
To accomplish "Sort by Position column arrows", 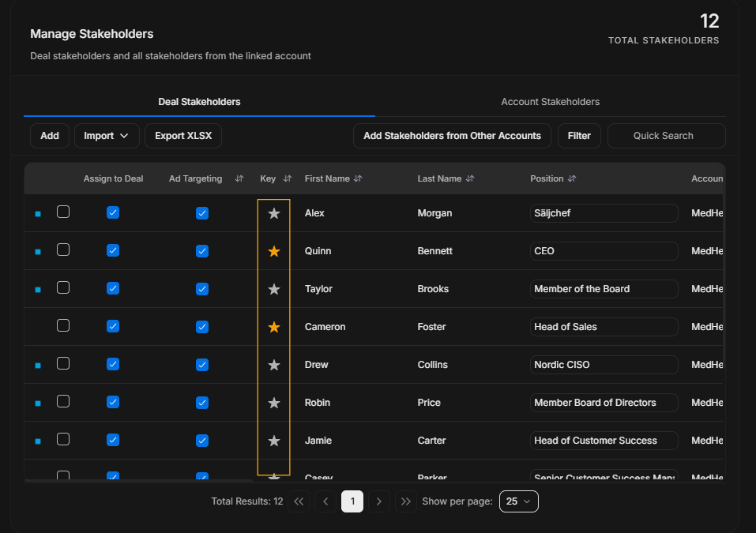I will coord(572,178).
